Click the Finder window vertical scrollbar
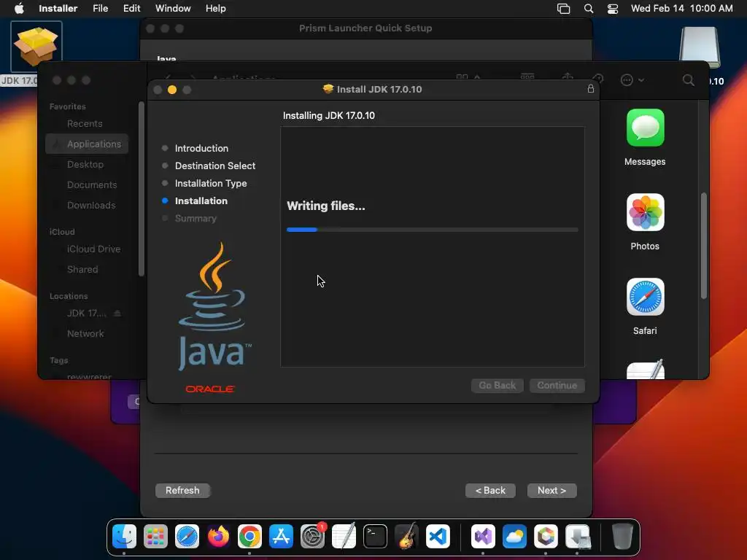Image resolution: width=747 pixels, height=560 pixels. pos(704,246)
